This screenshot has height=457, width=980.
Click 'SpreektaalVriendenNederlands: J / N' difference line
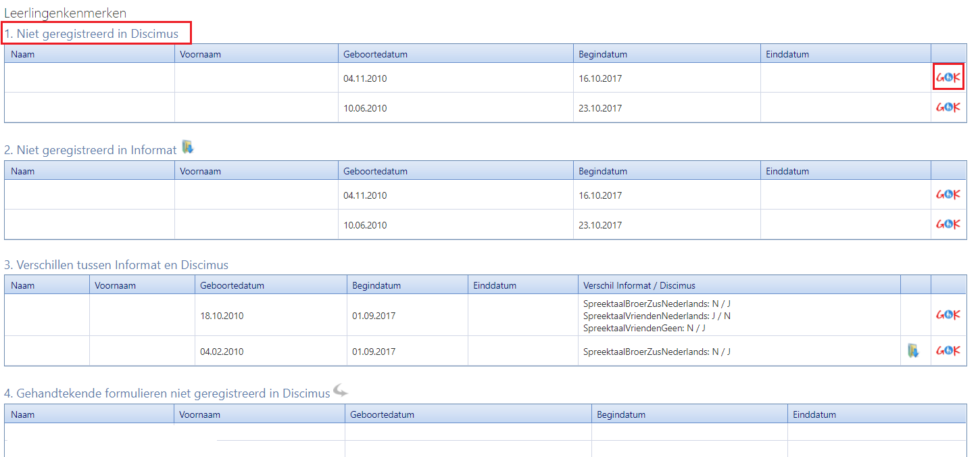657,316
